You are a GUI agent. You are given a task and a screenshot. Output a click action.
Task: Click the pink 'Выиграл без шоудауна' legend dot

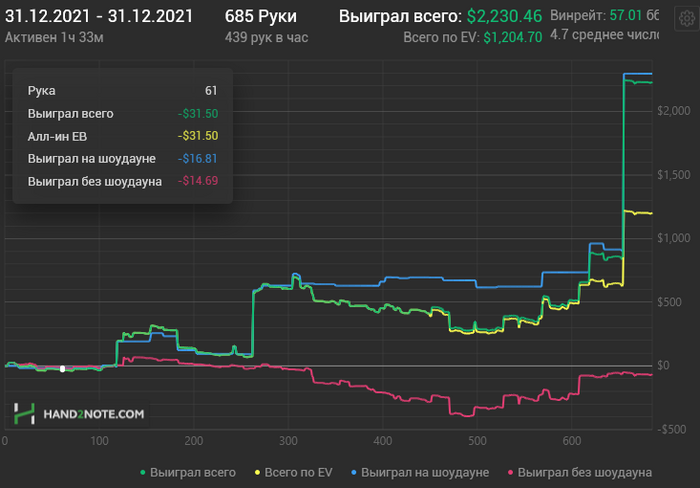pos(511,472)
